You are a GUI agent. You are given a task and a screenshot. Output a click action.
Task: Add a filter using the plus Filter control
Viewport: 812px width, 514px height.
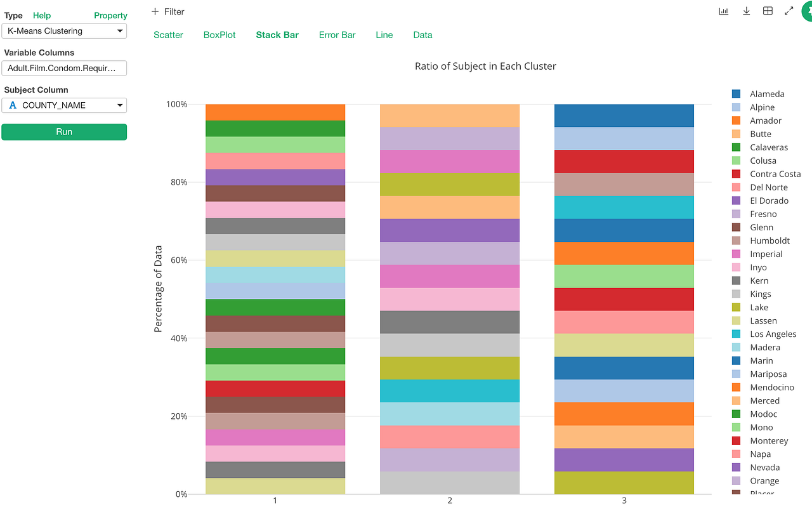[x=167, y=11]
